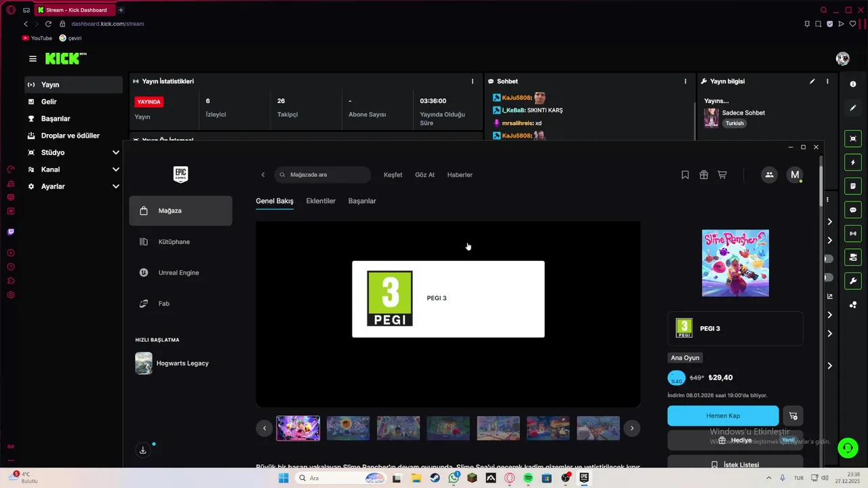Expand the Ayarlar menu in Kick sidebar

[x=115, y=186]
